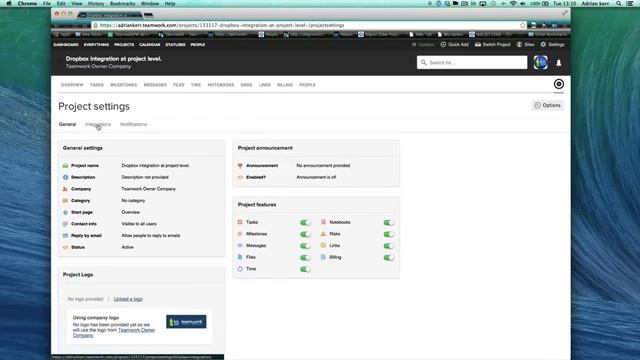Toggle the Files feature switch
This screenshot has height=360, width=640.
305,258
